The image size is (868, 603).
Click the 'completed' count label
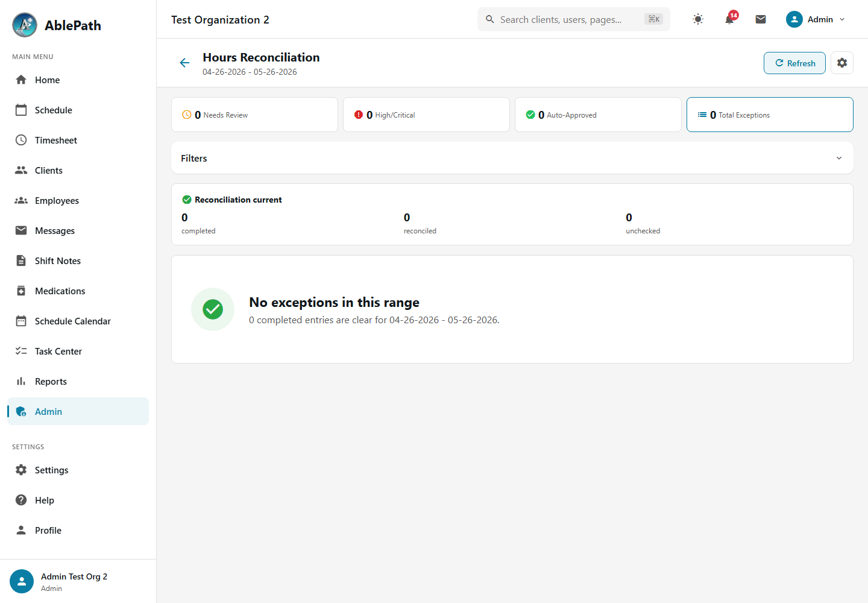pyautogui.click(x=198, y=231)
